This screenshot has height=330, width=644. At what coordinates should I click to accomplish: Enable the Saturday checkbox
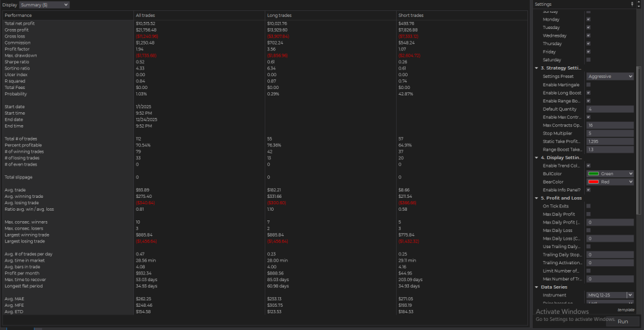589,60
